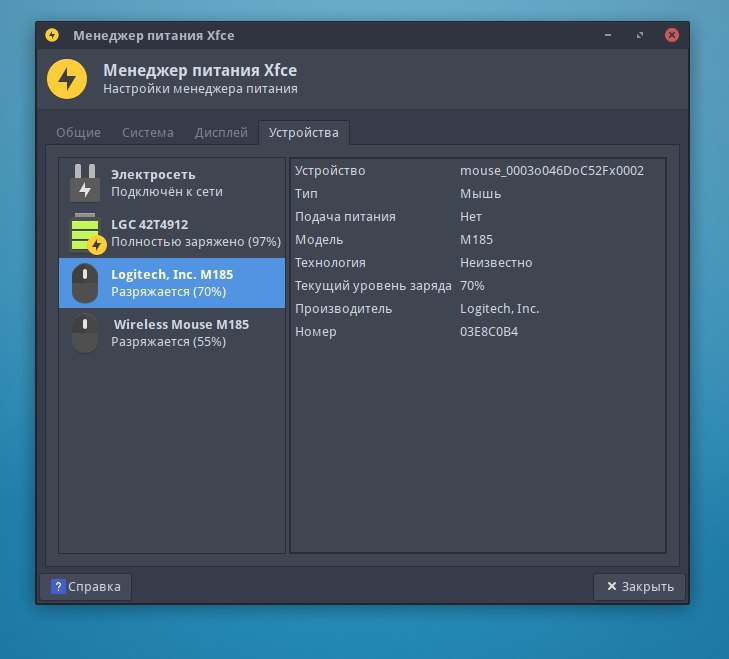Click the large lightning bolt header icon
The image size is (729, 659).
tap(67, 79)
